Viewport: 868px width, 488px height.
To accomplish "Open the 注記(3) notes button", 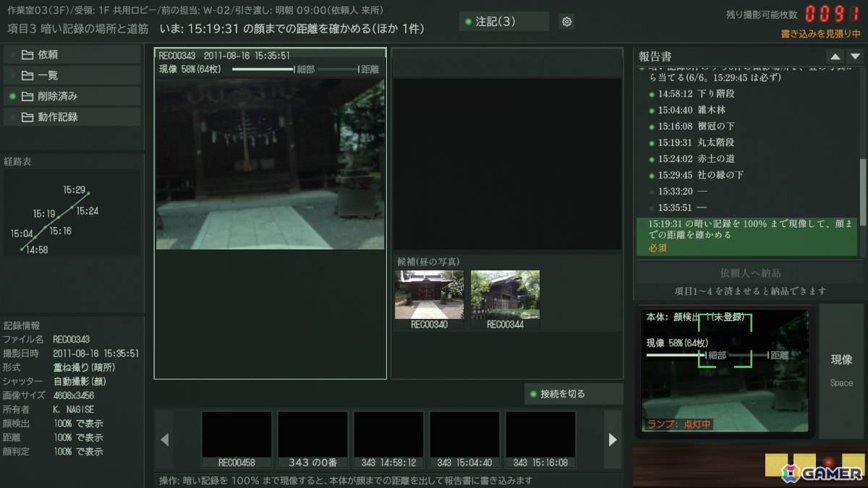I will point(504,22).
